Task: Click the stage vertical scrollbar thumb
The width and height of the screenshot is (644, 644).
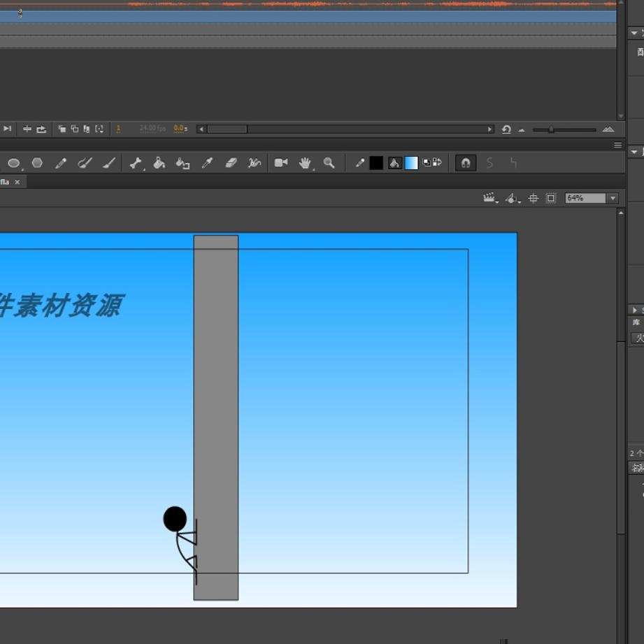Action: point(621,438)
